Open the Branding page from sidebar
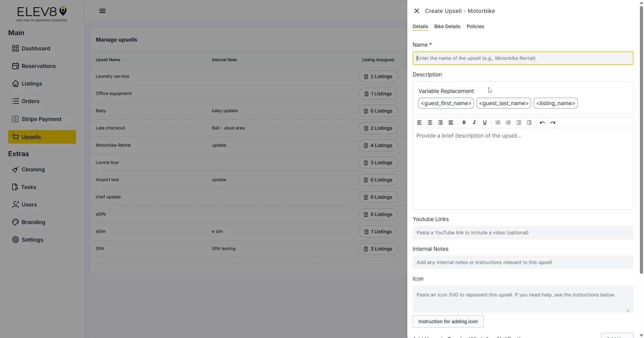 pyautogui.click(x=33, y=222)
